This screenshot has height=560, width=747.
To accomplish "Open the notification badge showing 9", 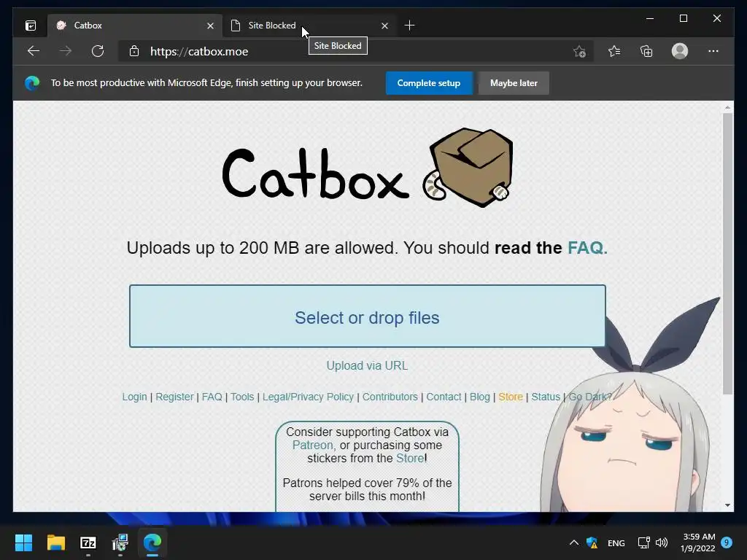I will point(727,542).
